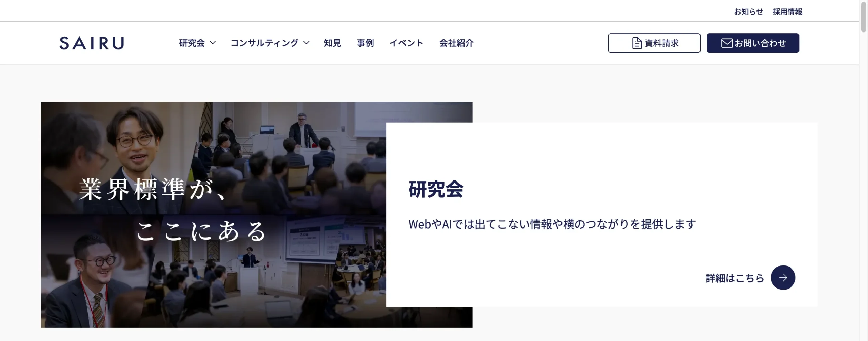868x341 pixels.
Task: Open the コンサルティング menu item
Action: (264, 43)
